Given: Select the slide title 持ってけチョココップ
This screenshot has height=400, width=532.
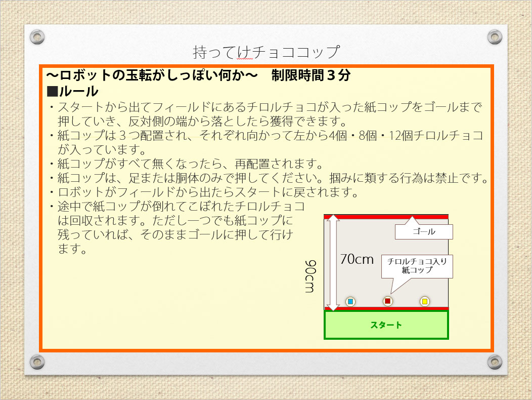Looking at the screenshot, I should coord(266,52).
